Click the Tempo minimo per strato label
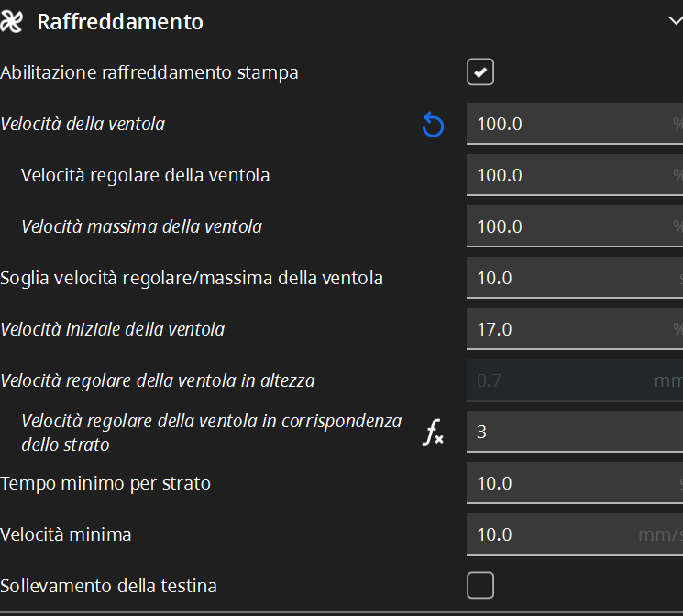Image resolution: width=683 pixels, height=616 pixels. pos(105,483)
